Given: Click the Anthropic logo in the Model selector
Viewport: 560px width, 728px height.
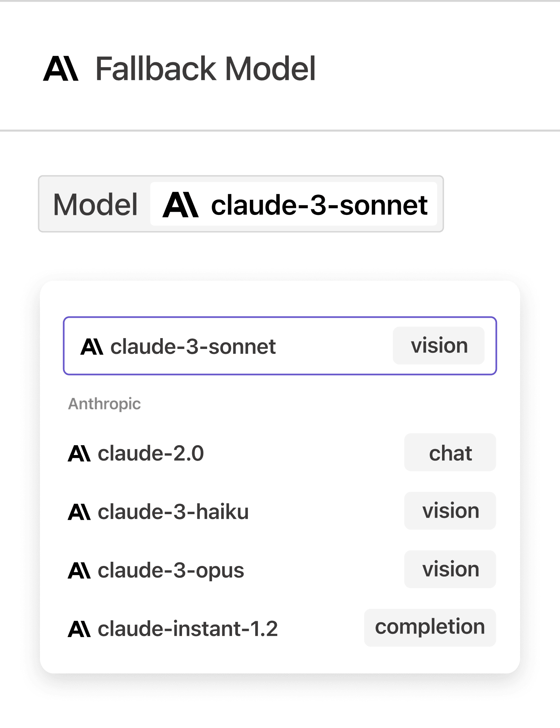Looking at the screenshot, I should click(x=181, y=205).
